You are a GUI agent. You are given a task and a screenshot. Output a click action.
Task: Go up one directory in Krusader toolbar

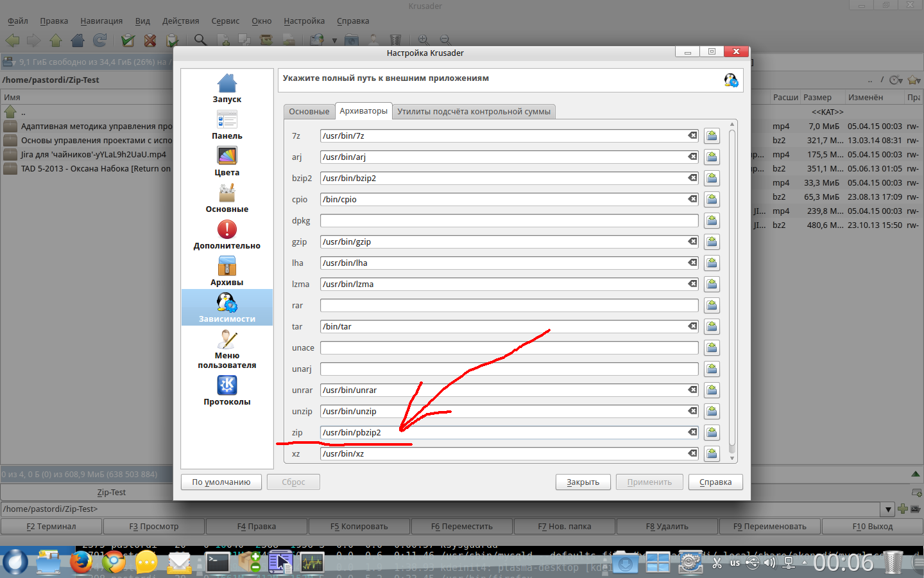[x=56, y=40]
